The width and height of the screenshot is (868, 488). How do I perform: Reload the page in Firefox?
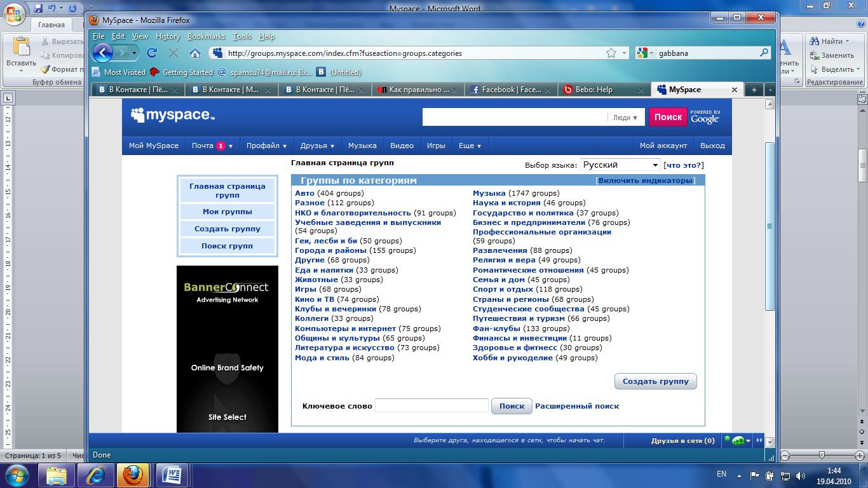point(152,53)
